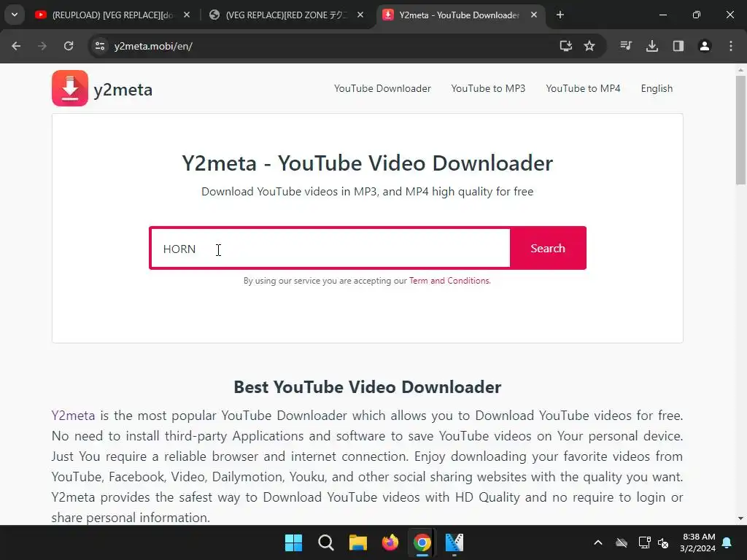Image resolution: width=747 pixels, height=560 pixels.
Task: Open the clock showing 8:38 AM
Action: point(698,542)
